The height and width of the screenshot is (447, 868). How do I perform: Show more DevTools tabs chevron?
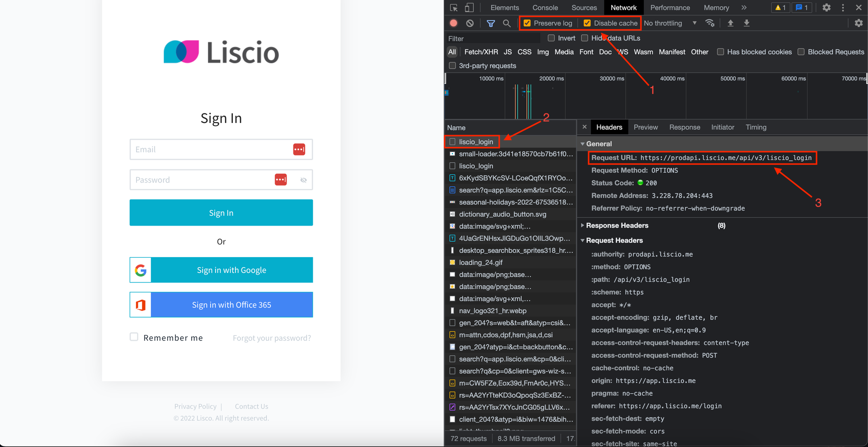(x=744, y=8)
